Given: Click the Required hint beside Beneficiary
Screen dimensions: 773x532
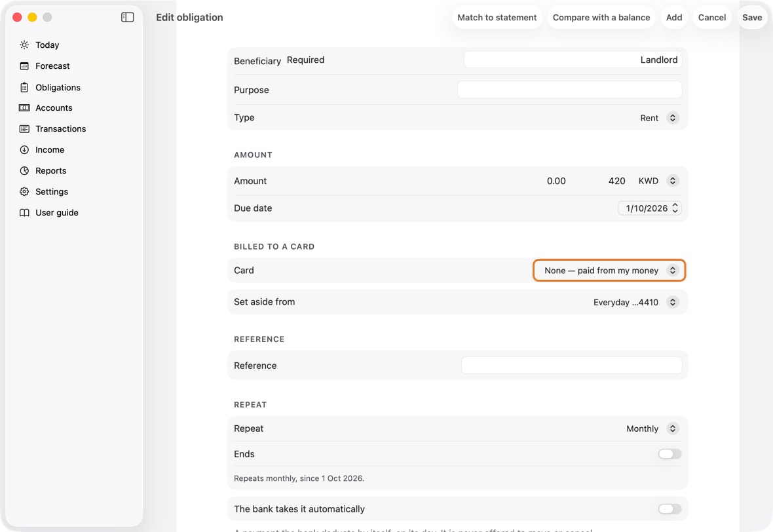Looking at the screenshot, I should [x=306, y=60].
